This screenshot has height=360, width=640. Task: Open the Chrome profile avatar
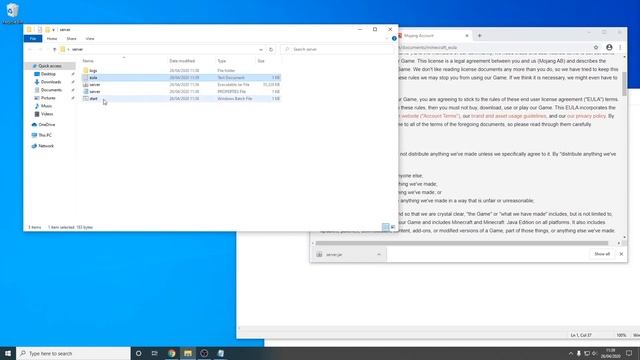coord(609,47)
